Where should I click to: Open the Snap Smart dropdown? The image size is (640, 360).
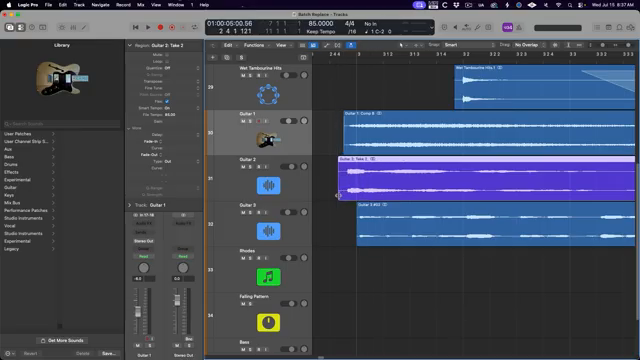click(469, 45)
